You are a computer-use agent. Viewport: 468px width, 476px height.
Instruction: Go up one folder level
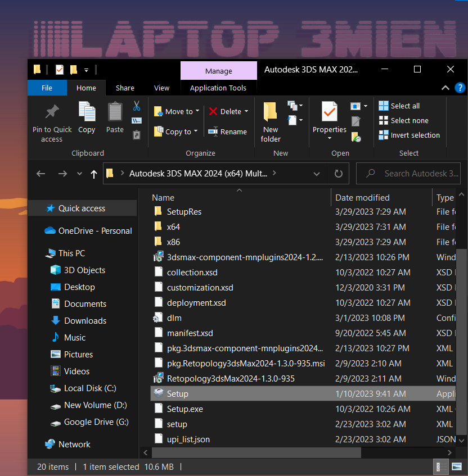tap(93, 174)
